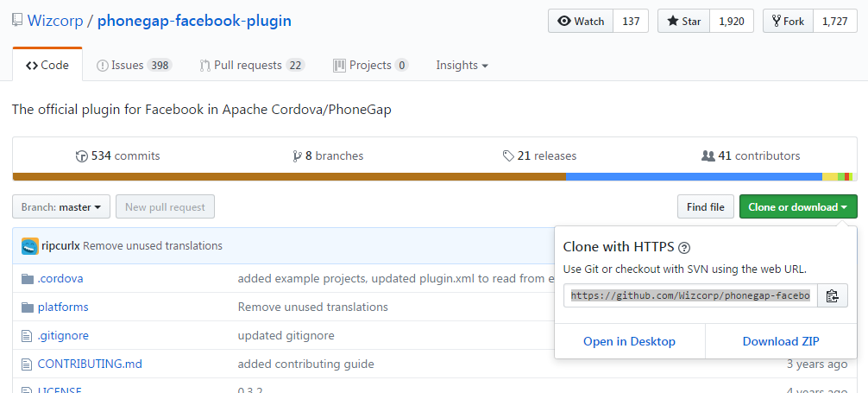Open the phonegap-facebook-plugin repository link
The image size is (868, 393).
[x=194, y=22]
